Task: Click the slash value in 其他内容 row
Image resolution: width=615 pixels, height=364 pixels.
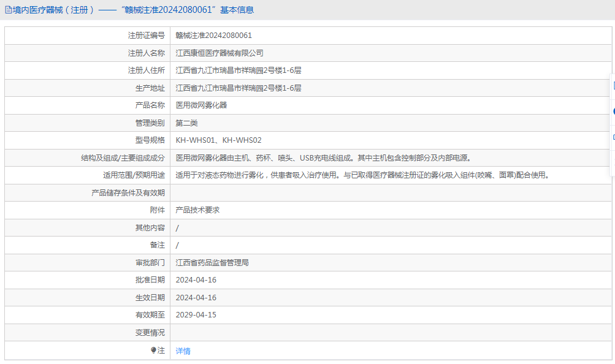Action: (x=177, y=228)
